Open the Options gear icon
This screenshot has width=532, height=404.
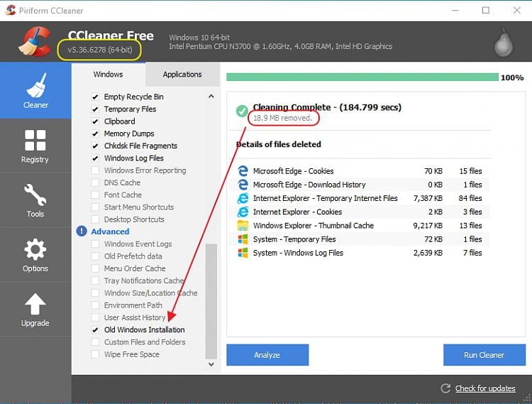point(35,249)
